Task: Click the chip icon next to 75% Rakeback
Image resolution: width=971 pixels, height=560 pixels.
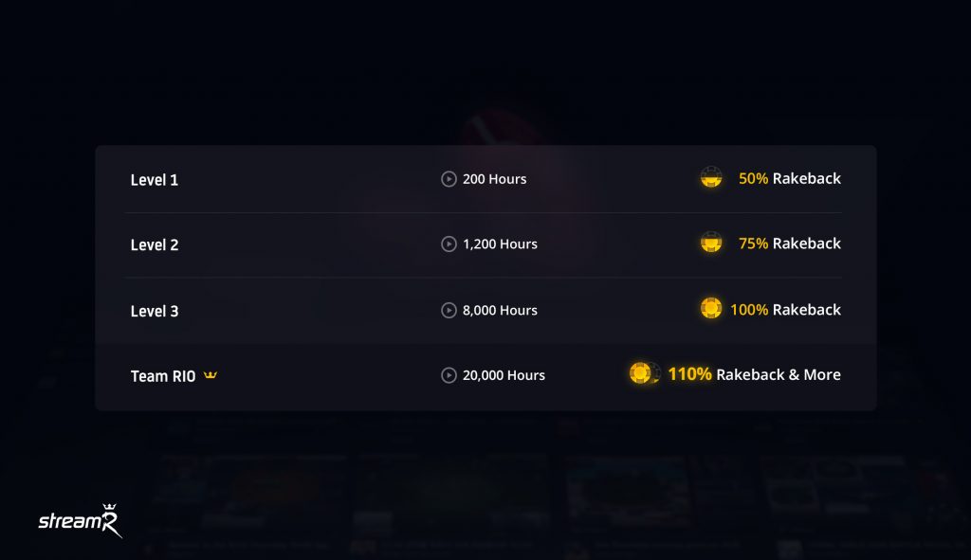Action: click(x=711, y=243)
